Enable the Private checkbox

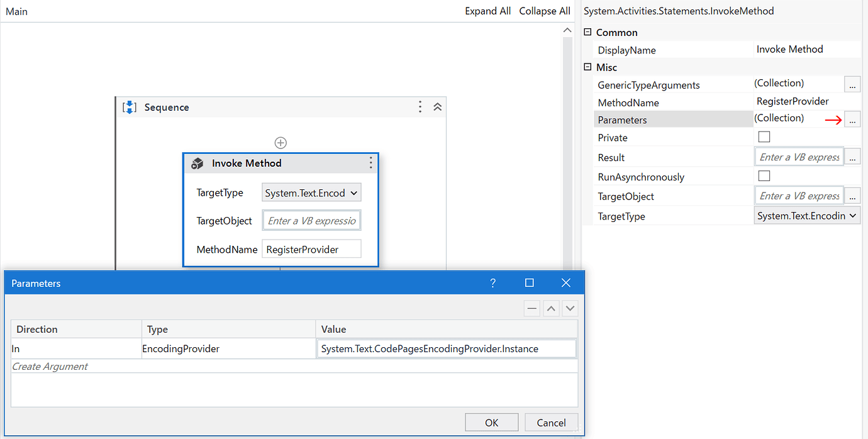point(764,136)
